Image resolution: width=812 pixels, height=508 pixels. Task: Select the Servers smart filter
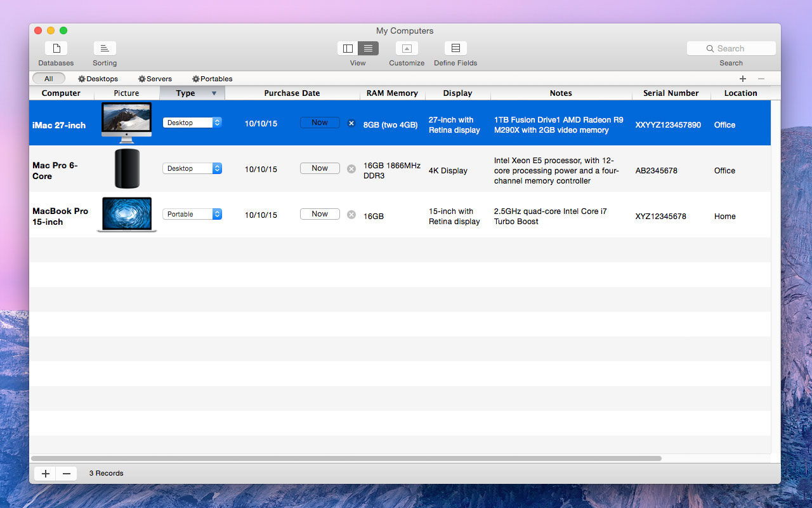point(155,79)
